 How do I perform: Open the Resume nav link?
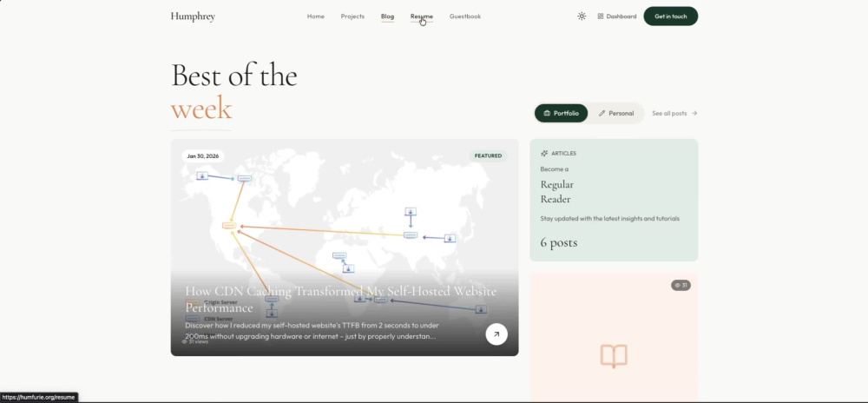tap(422, 17)
